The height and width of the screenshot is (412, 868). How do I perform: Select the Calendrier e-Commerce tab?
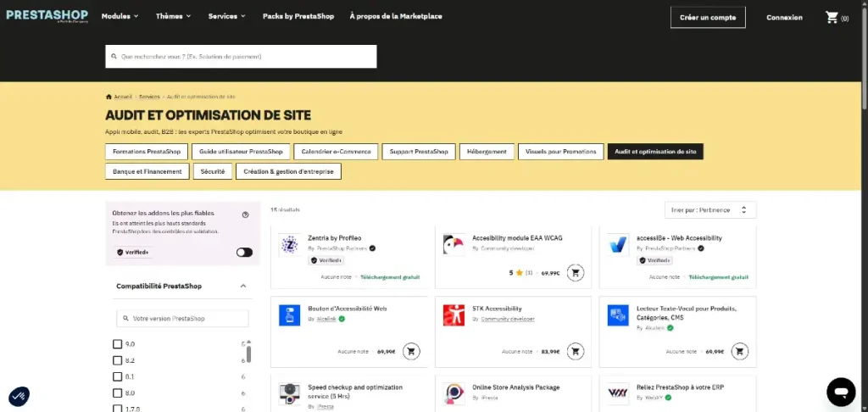coord(336,152)
